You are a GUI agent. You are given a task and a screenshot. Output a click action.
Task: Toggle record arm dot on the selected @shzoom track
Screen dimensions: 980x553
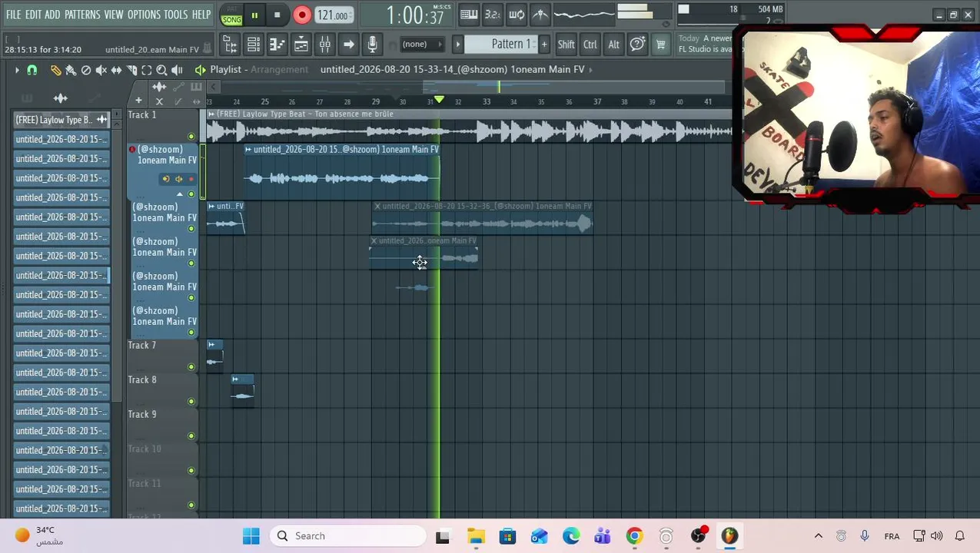pos(191,179)
